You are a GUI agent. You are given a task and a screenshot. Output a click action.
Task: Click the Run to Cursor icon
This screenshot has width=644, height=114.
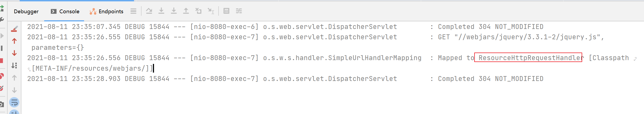click(211, 11)
